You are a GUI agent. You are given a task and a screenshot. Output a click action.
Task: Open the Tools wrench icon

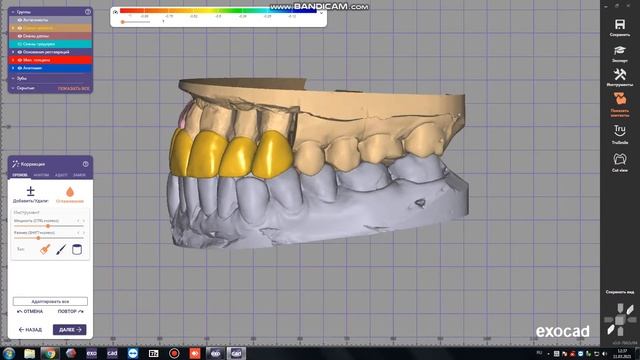click(620, 74)
